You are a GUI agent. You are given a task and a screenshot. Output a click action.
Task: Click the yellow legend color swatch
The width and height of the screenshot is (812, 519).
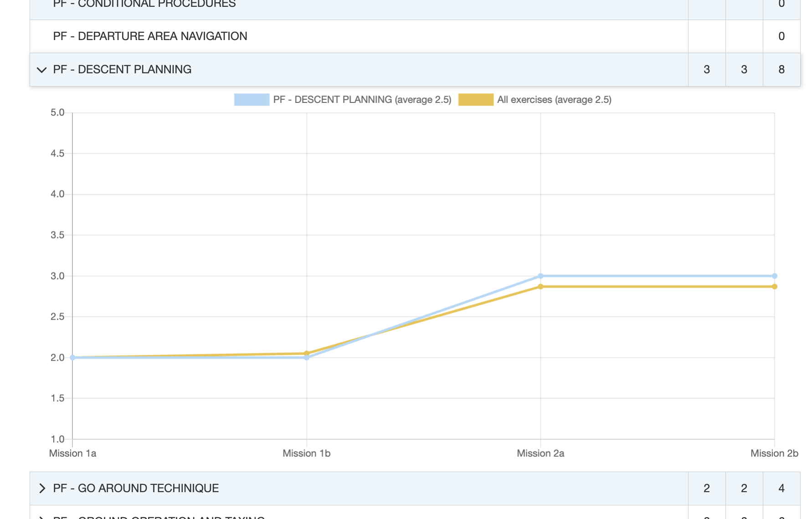pyautogui.click(x=476, y=99)
